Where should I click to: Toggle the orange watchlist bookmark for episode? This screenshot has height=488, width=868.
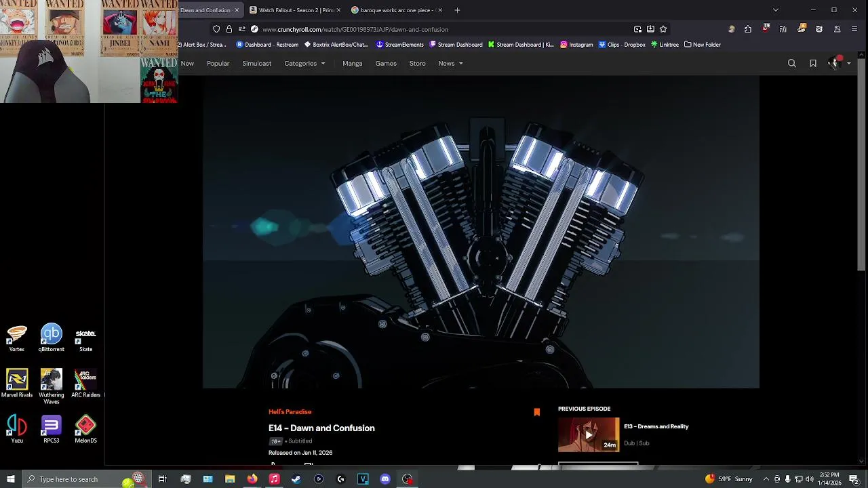coord(536,412)
